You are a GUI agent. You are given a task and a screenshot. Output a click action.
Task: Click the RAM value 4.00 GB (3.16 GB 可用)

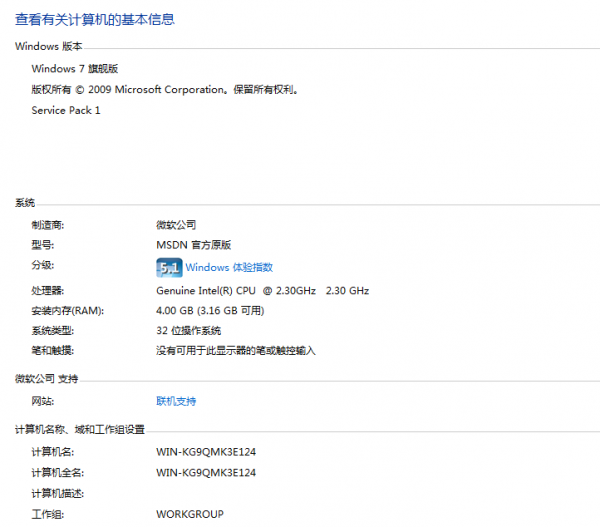point(210,310)
